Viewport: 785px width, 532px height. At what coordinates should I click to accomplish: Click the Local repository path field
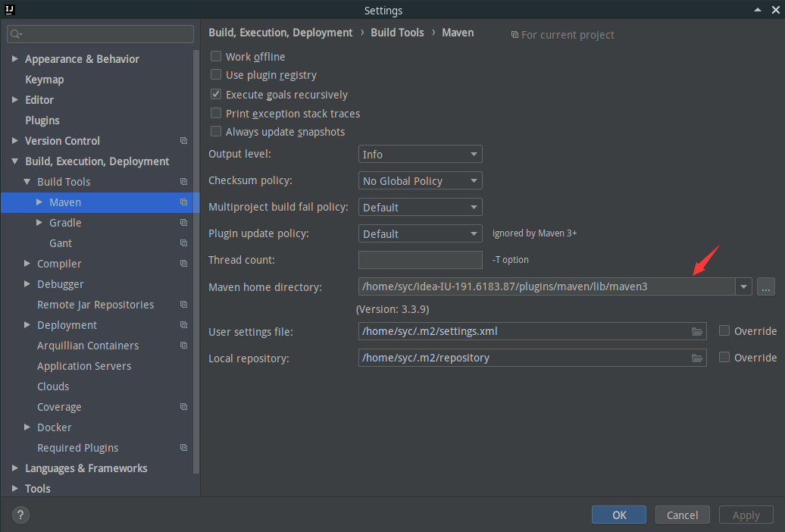click(x=532, y=358)
